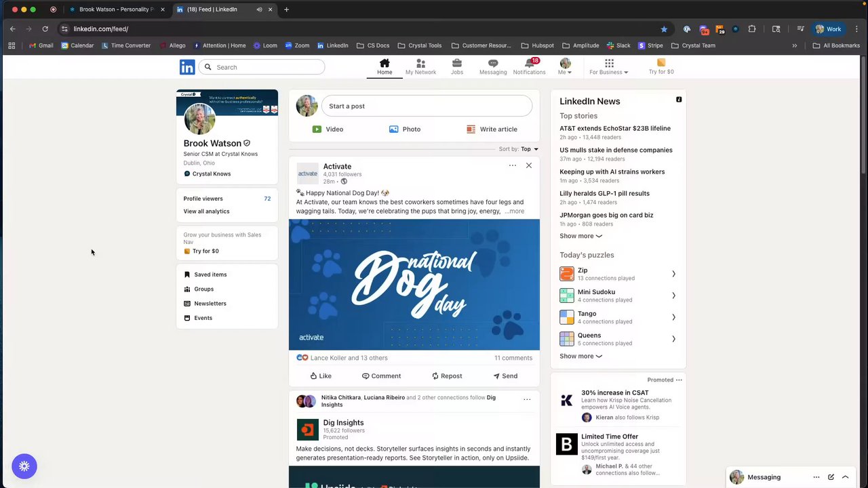Screen dimensions: 868x488
Task: Read US mulls stake in defense companies
Action: click(616, 150)
